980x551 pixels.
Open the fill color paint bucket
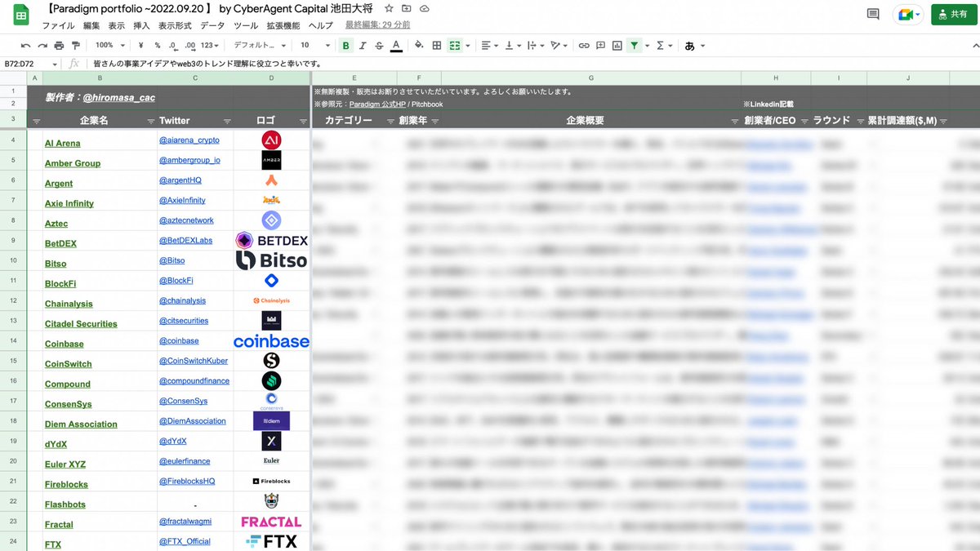click(419, 46)
